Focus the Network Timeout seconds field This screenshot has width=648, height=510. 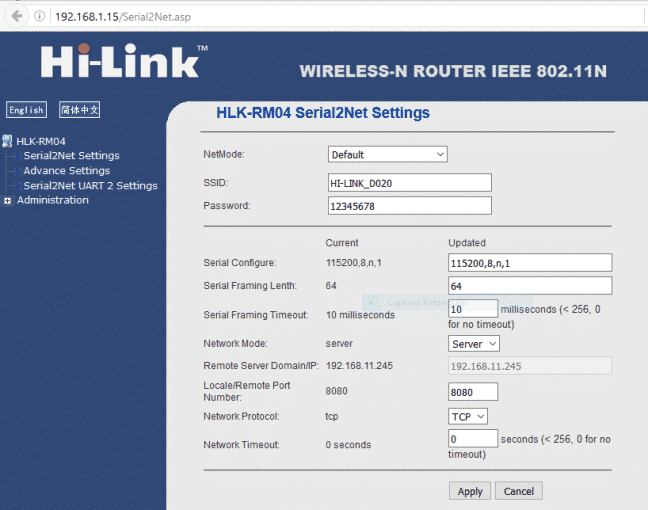click(x=473, y=439)
